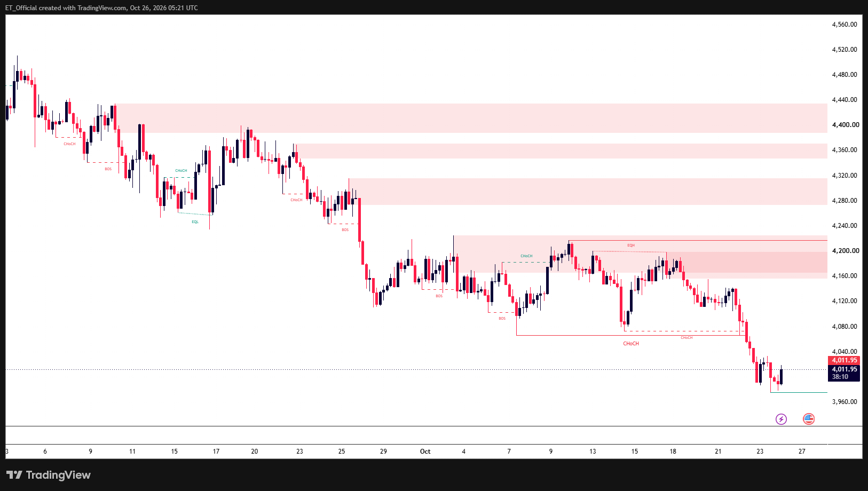Image resolution: width=868 pixels, height=491 pixels.
Task: Click the 4,560.00 price axis label
Action: [845, 25]
